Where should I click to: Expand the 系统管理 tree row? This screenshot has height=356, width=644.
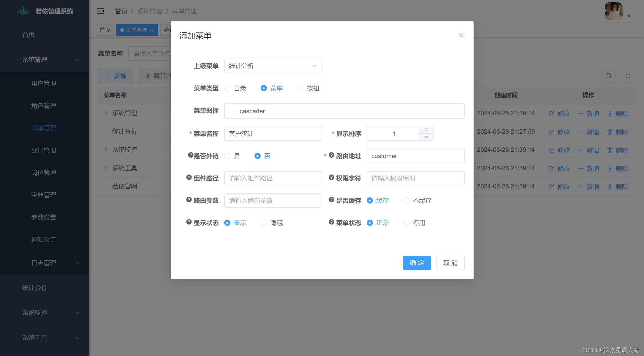[x=106, y=113]
